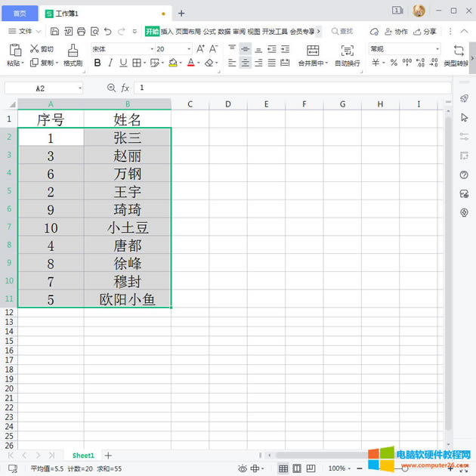The height and width of the screenshot is (476, 476).
Task: Open the Insert (插入) ribbon tab
Action: click(x=167, y=31)
